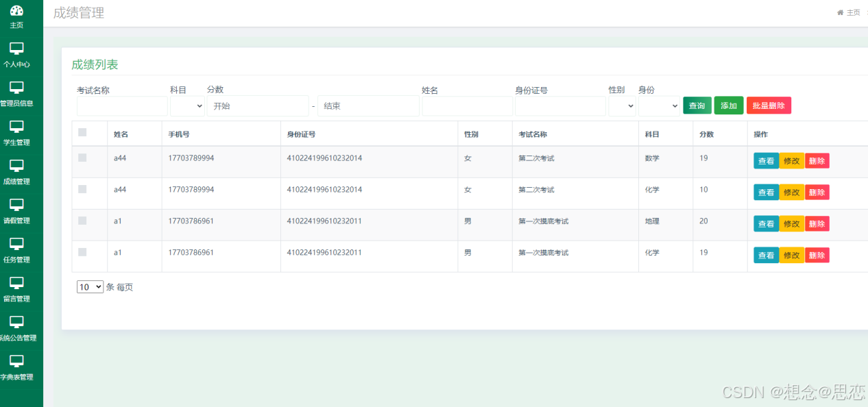Open the 科目 filter dropdown
This screenshot has width=868, height=407.
click(x=187, y=106)
